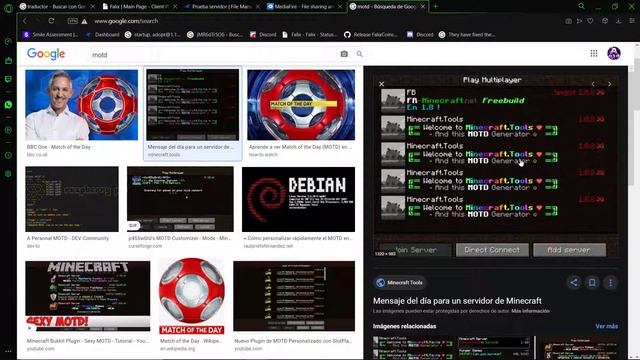Take a snapshot with the address bar camera icon
Viewport: 640px width, 360px height.
568,21
